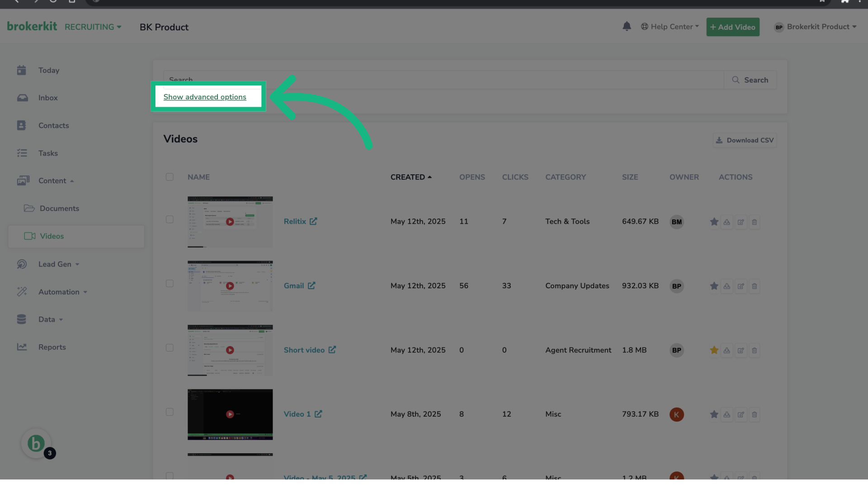Star the Gmail video

714,286
